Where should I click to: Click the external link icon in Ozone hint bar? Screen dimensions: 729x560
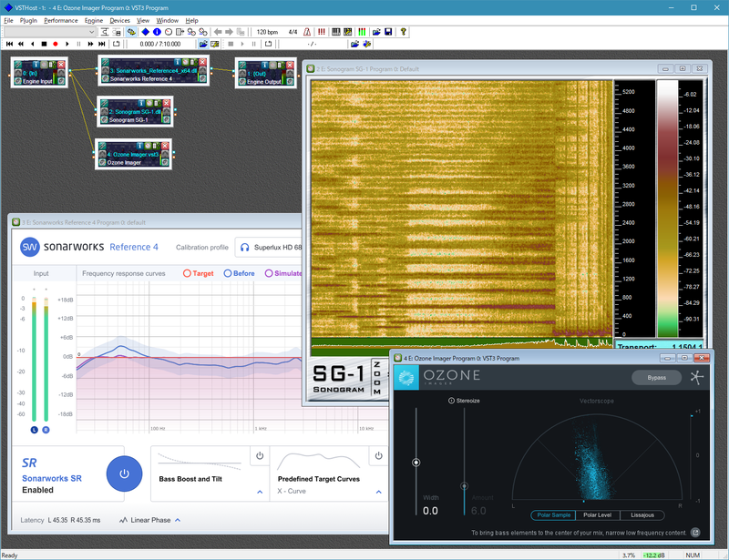695,532
